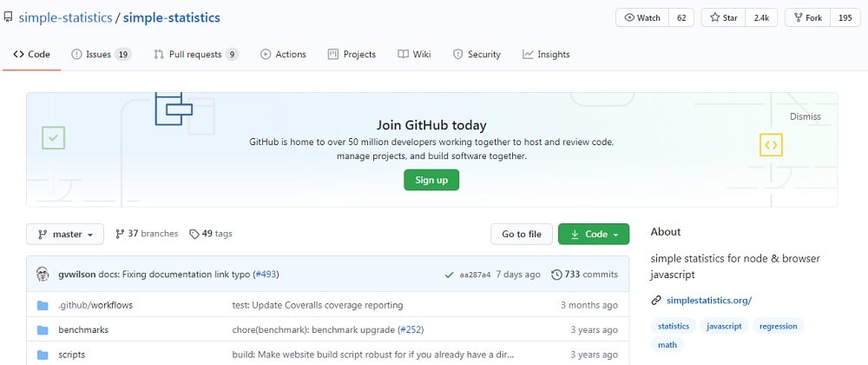Open the benchmarks folder

click(83, 329)
